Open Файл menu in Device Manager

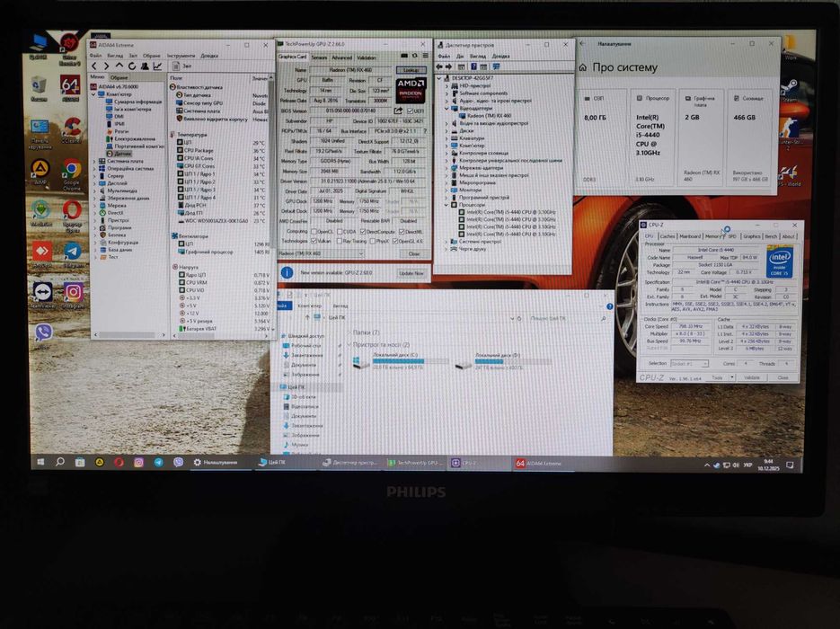point(444,56)
